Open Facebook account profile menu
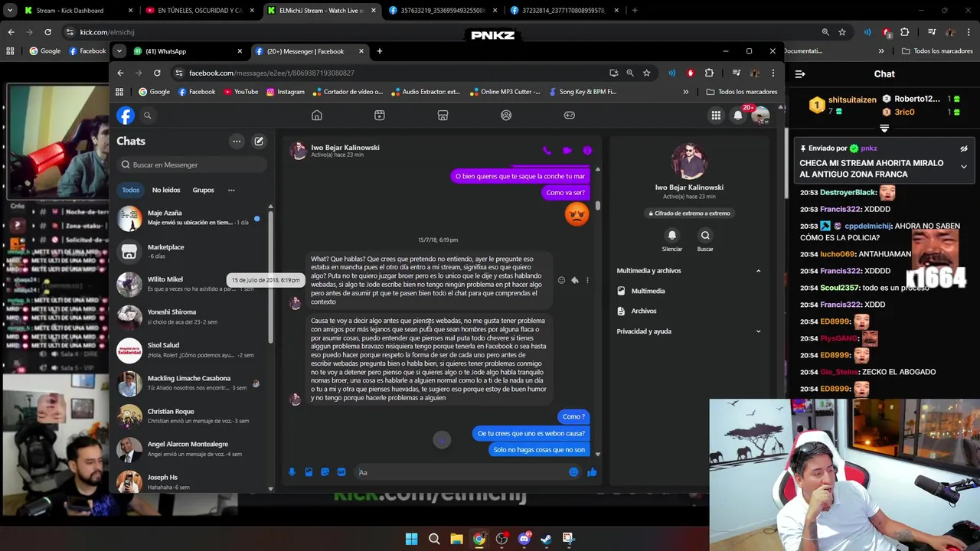Screen dimensions: 980x551 pos(760,116)
